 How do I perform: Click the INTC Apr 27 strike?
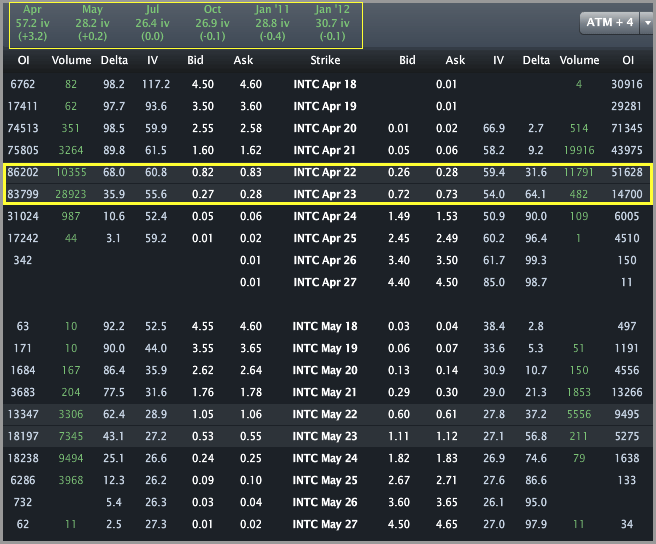click(x=325, y=282)
